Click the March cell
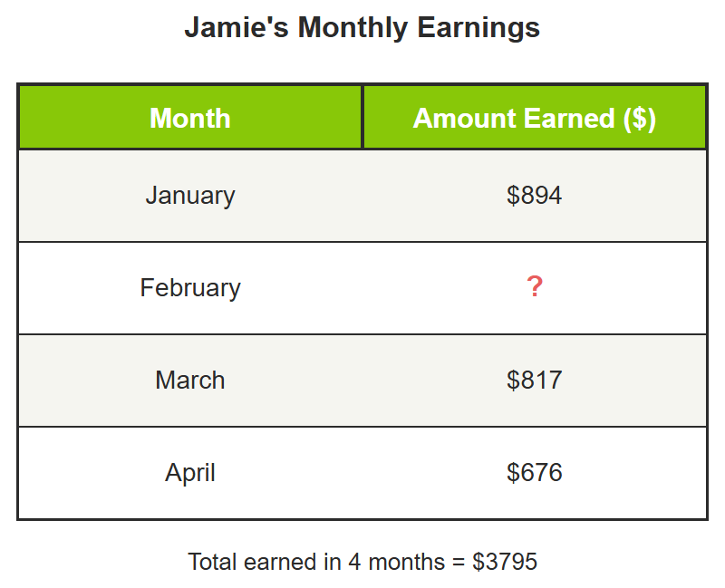 point(190,381)
